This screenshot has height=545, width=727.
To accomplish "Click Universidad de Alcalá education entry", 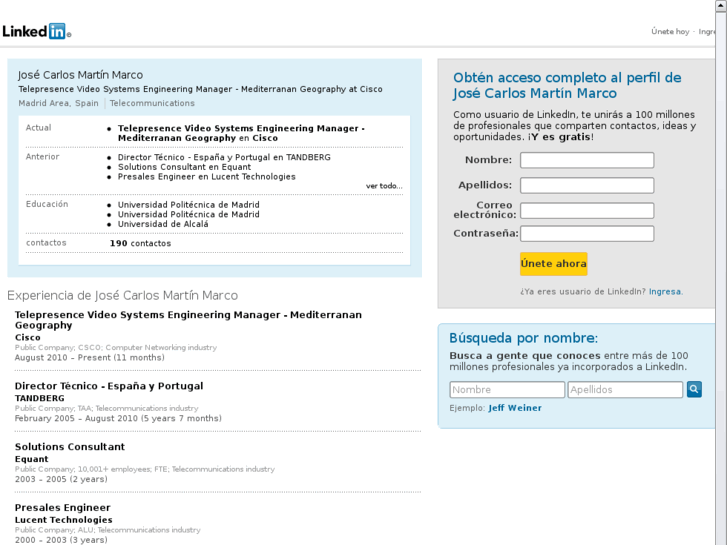I will [x=163, y=224].
